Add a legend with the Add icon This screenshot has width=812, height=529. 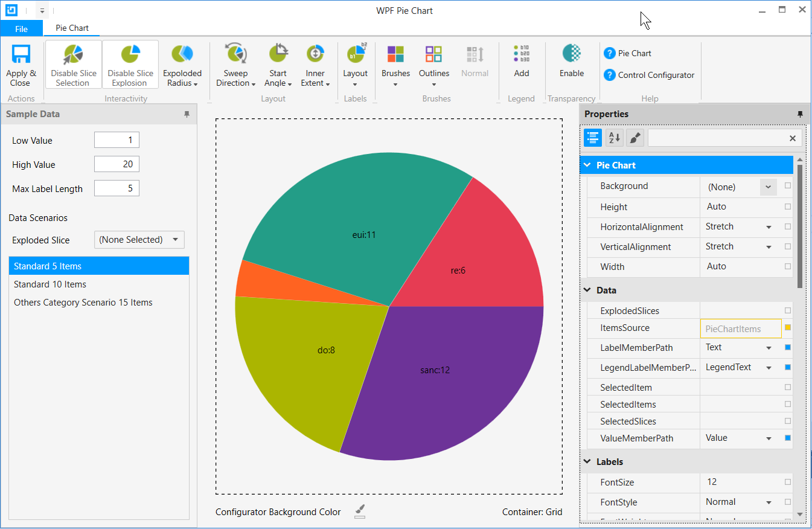522,54
